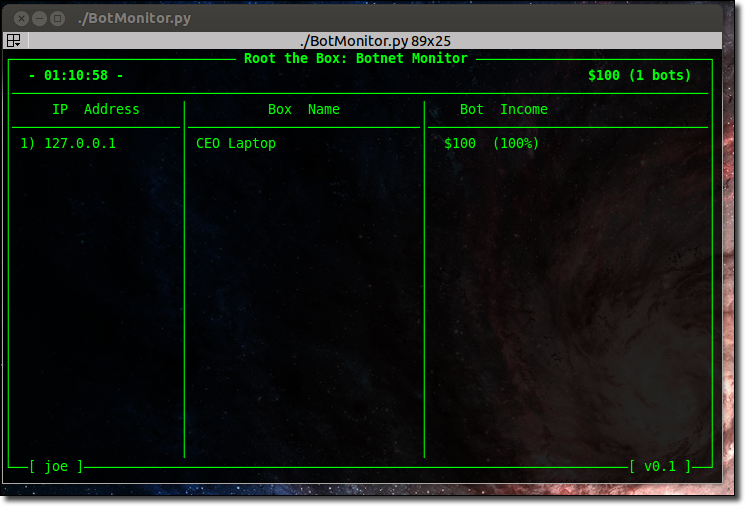Image resolution: width=745 pixels, height=506 pixels.
Task: Close the BotMonitor.py window
Action: [21, 19]
